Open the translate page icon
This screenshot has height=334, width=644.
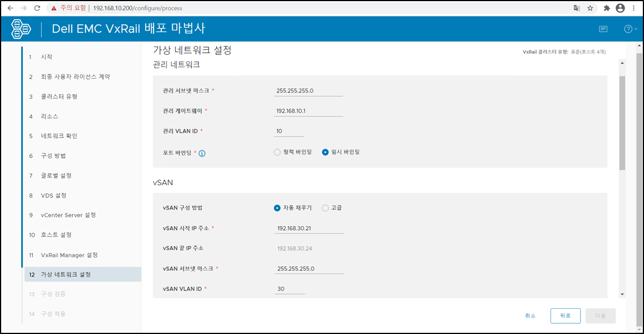point(577,8)
